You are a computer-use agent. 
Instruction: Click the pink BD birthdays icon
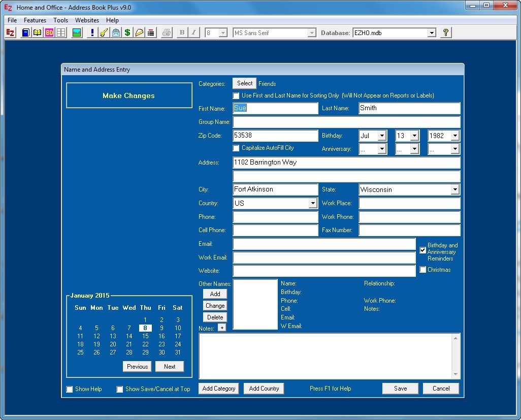point(49,32)
